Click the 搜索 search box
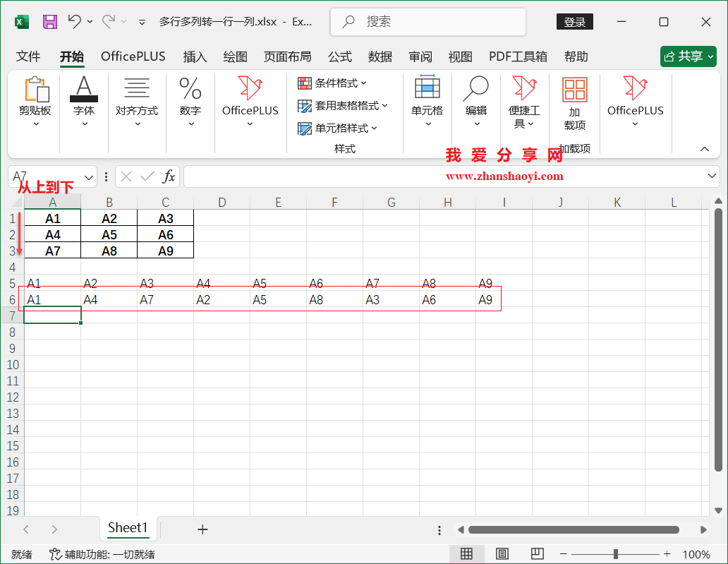The height and width of the screenshot is (564, 728). click(428, 22)
